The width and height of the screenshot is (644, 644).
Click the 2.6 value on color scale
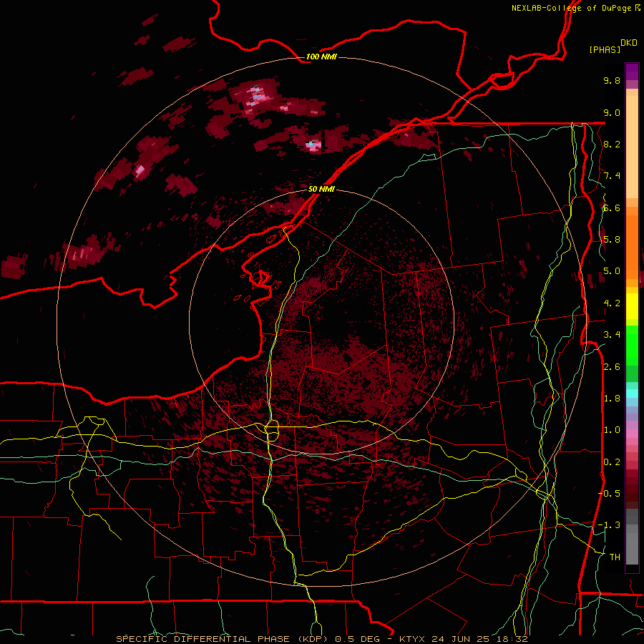pyautogui.click(x=612, y=367)
